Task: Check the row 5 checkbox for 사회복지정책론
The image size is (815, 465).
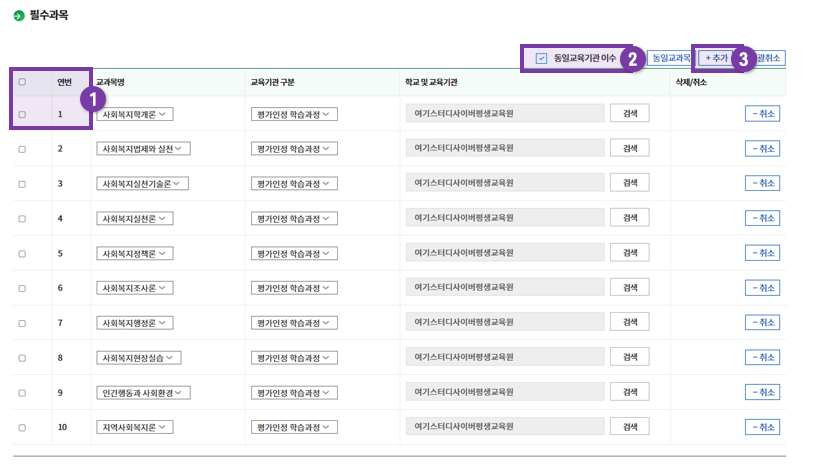Action: (x=22, y=254)
